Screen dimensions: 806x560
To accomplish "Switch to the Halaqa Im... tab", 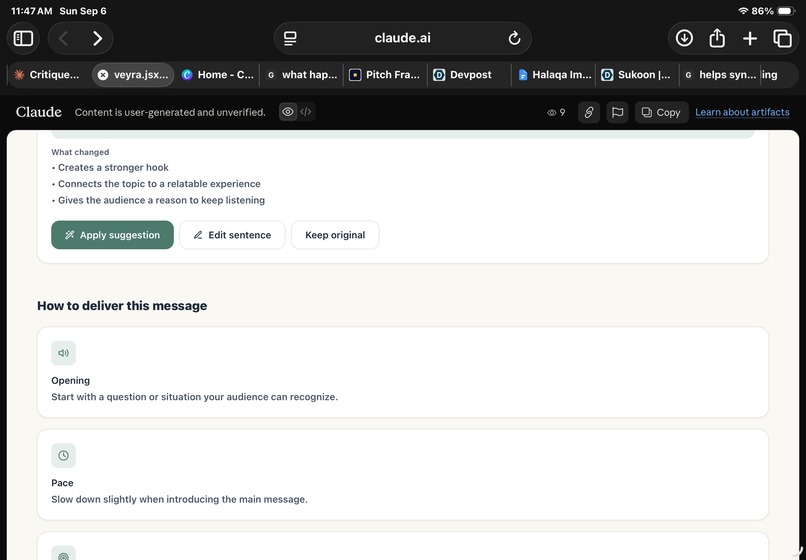I will [554, 75].
